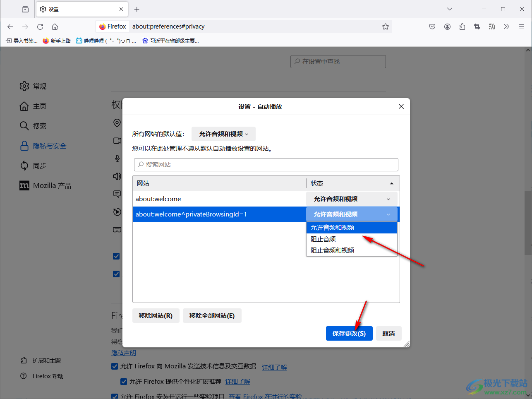
Task: Open 详细了解 link beside 发送技术信息及交互数据
Action: point(274,367)
